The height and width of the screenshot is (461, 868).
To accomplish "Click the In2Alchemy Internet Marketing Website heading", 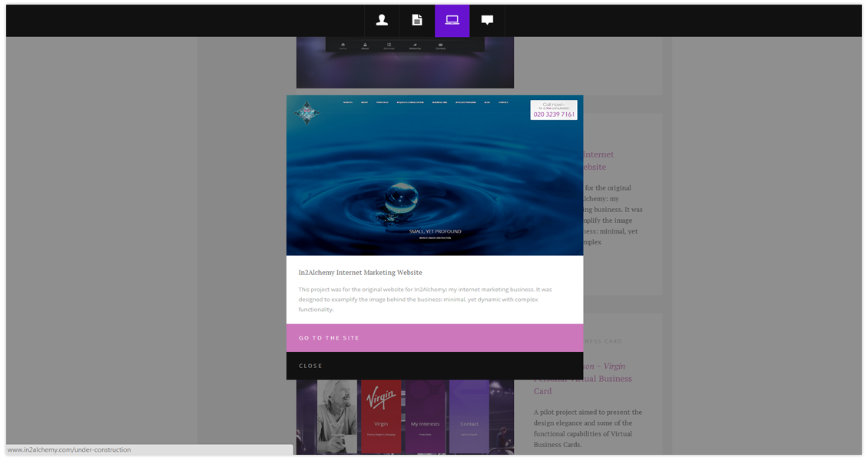I will pyautogui.click(x=360, y=273).
